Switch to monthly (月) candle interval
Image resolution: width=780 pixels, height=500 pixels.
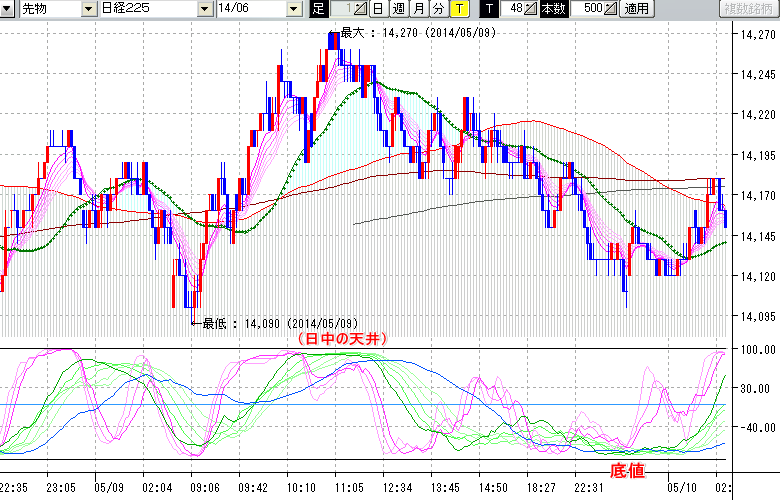pyautogui.click(x=419, y=9)
